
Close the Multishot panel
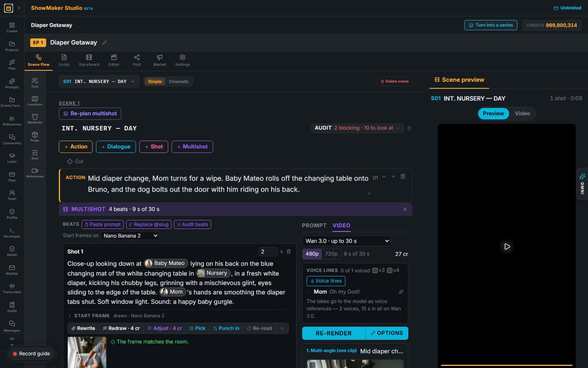[405, 209]
